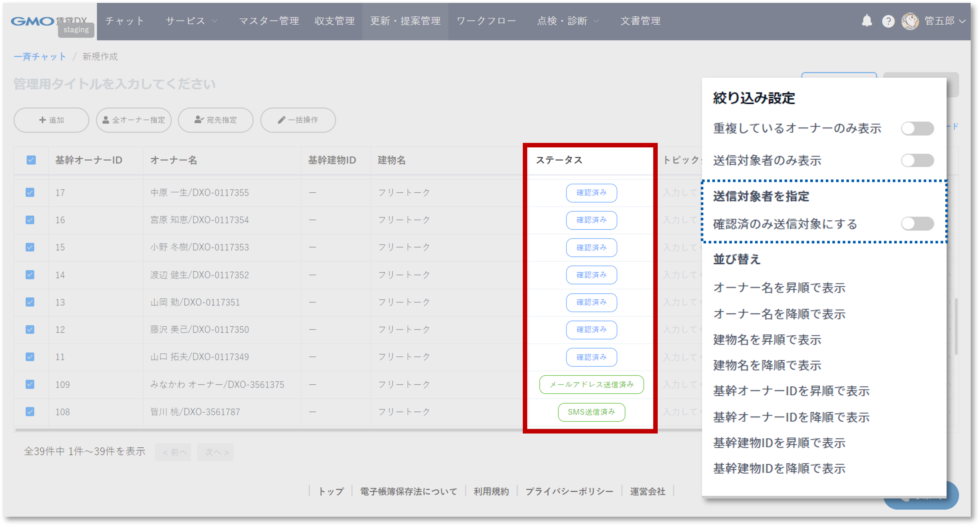Click 全オーナー指定 person icon button
The height and width of the screenshot is (526, 980).
click(134, 120)
